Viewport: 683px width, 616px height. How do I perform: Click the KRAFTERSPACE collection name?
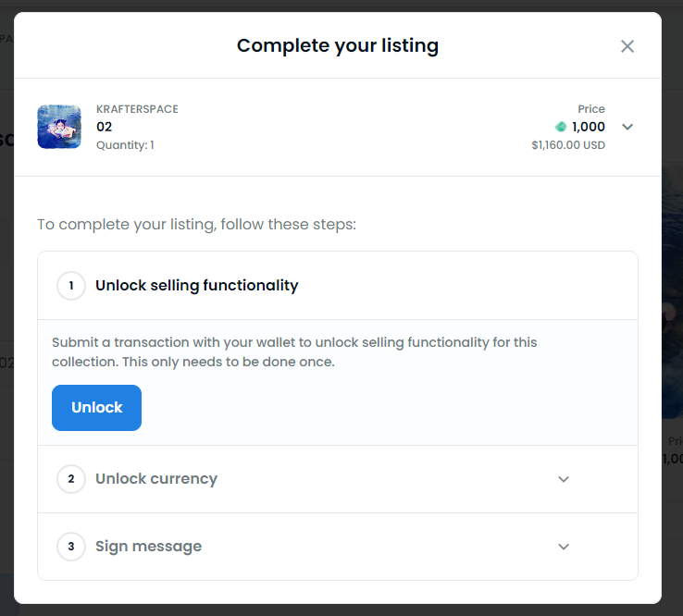pyautogui.click(x=137, y=109)
